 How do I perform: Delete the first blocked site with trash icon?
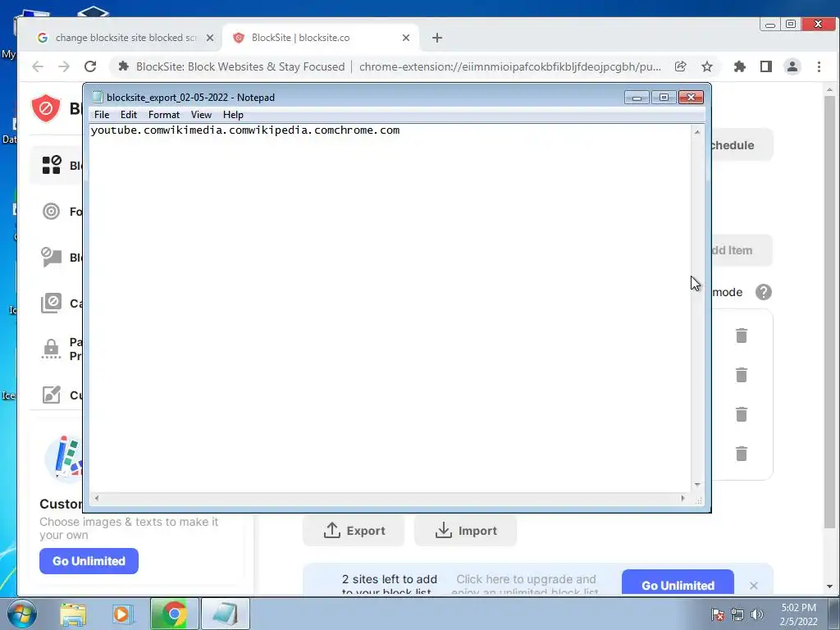coord(742,336)
